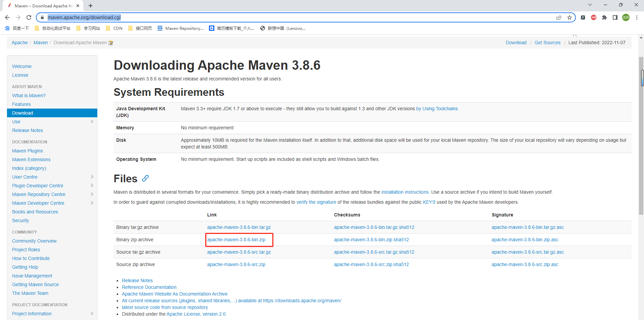Open the 接口网页 bookmark folder
The width and height of the screenshot is (644, 320).
coord(140,28)
